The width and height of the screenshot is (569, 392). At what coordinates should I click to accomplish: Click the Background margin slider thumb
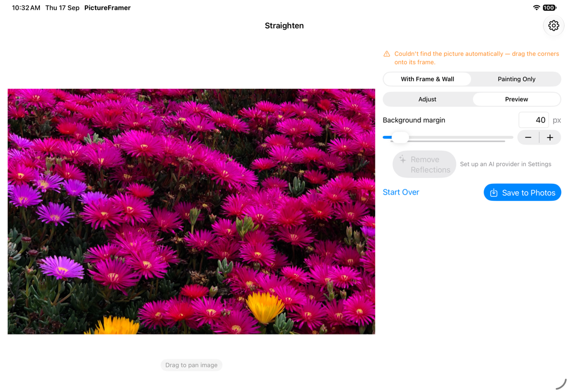click(x=400, y=137)
